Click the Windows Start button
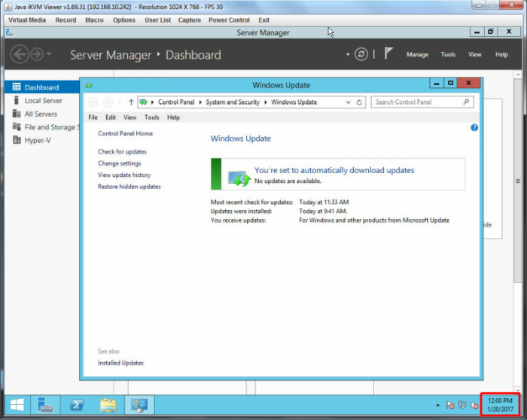 pyautogui.click(x=17, y=405)
